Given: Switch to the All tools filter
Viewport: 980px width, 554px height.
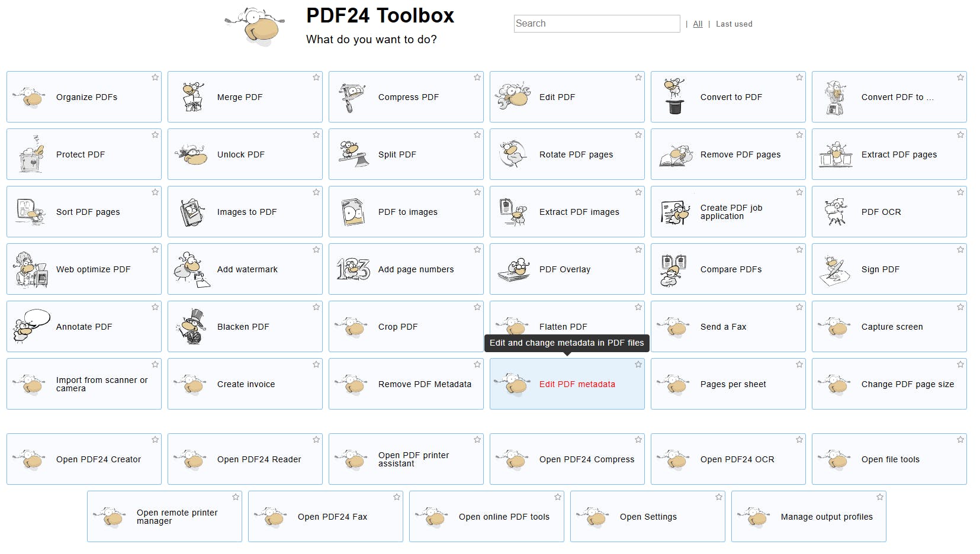Looking at the screenshot, I should tap(697, 24).
